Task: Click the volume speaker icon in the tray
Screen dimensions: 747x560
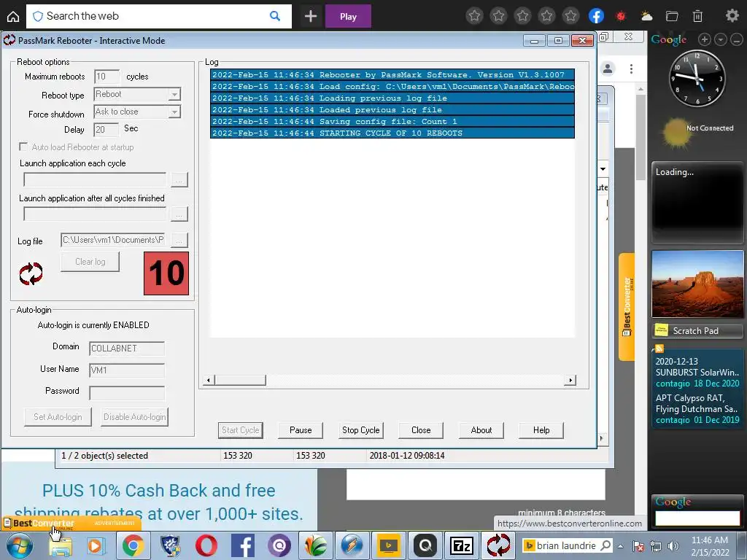Action: (x=673, y=545)
